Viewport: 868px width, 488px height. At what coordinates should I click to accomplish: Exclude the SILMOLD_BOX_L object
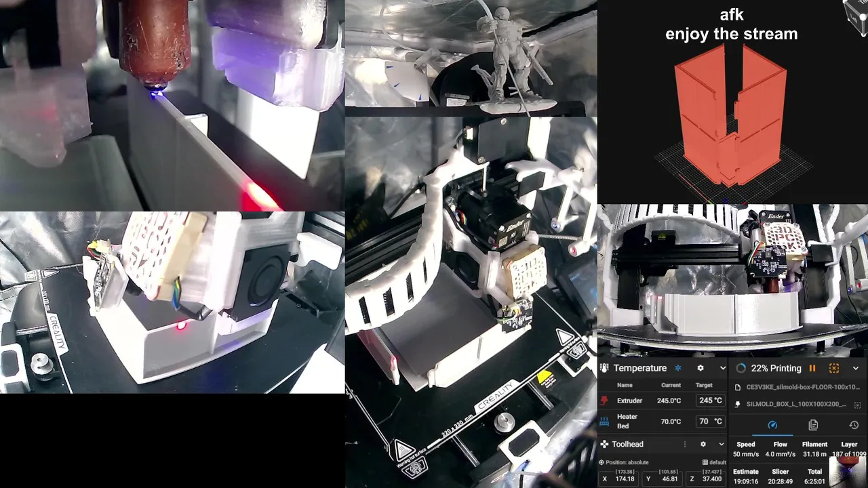857,405
